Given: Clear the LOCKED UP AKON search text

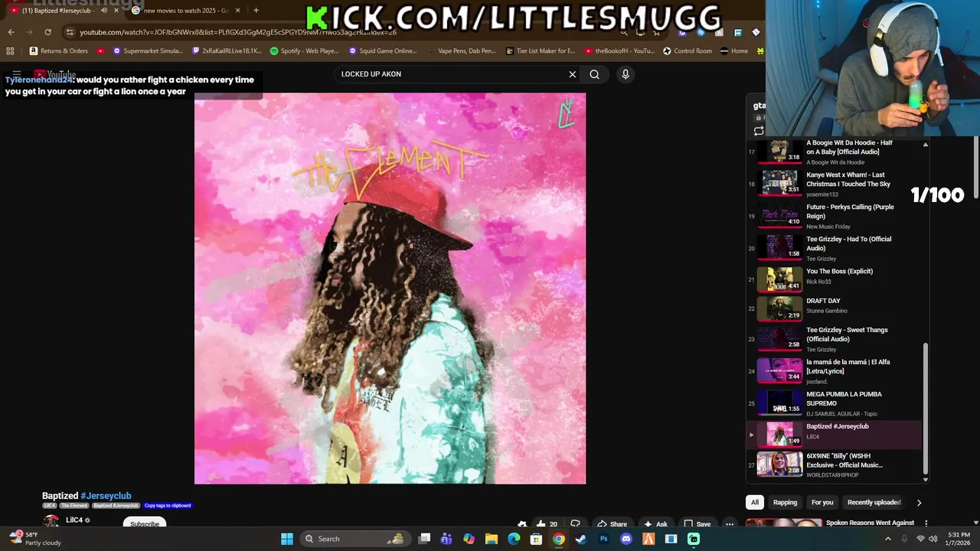Looking at the screenshot, I should pyautogui.click(x=572, y=74).
